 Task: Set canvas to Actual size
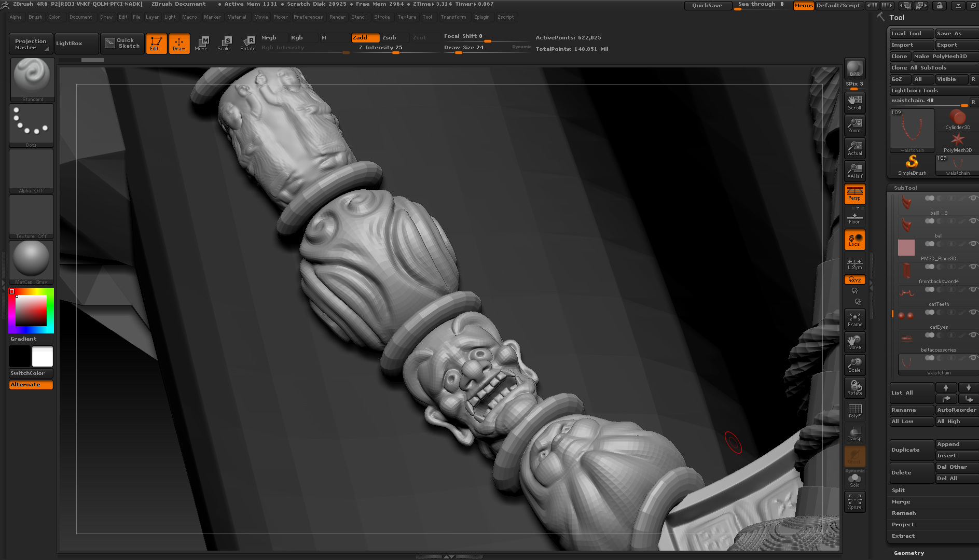(x=854, y=148)
